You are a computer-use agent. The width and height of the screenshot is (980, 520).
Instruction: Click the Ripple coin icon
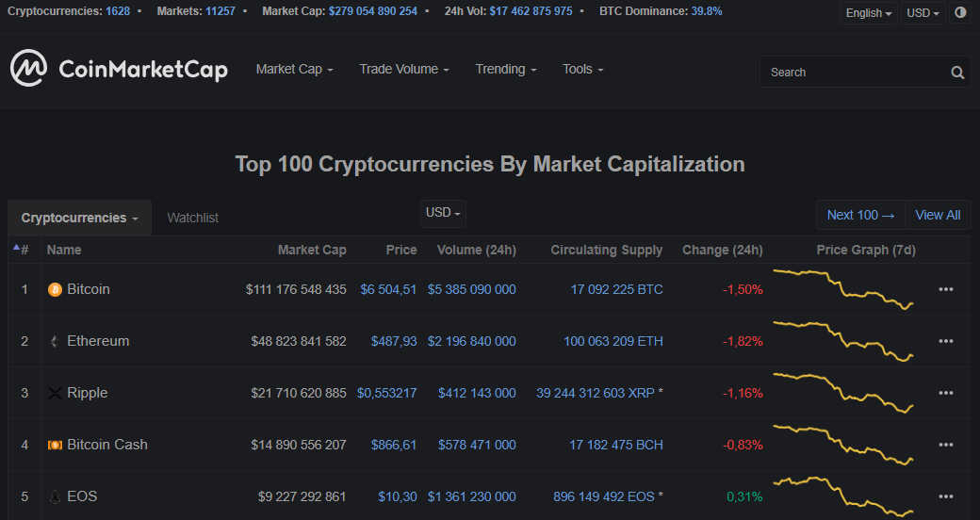[x=55, y=393]
